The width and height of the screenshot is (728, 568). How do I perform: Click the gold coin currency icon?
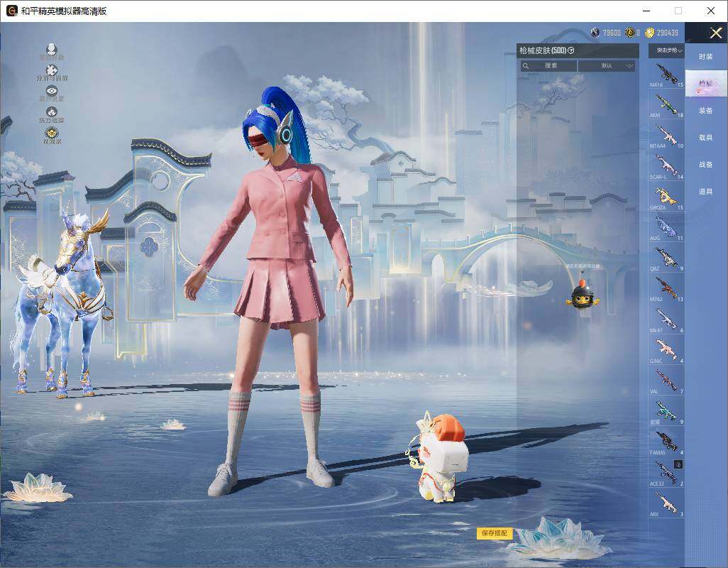coord(649,32)
